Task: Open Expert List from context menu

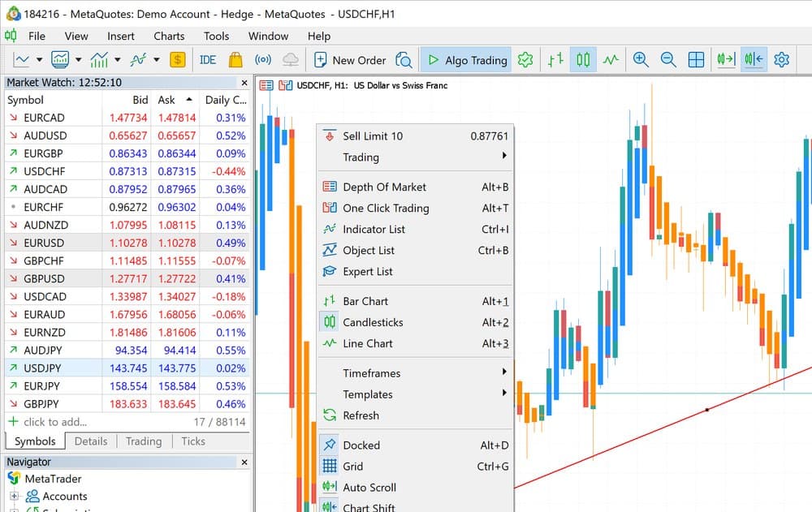Action: coord(415,272)
